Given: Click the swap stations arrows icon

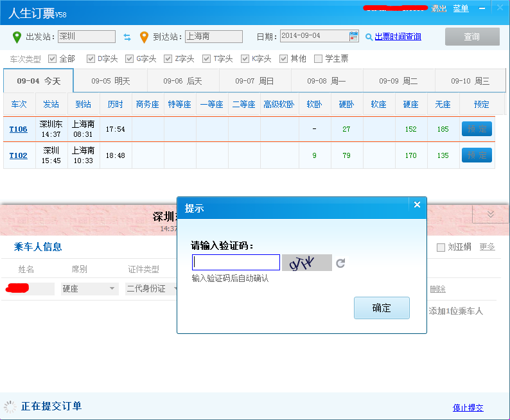Looking at the screenshot, I should (127, 37).
